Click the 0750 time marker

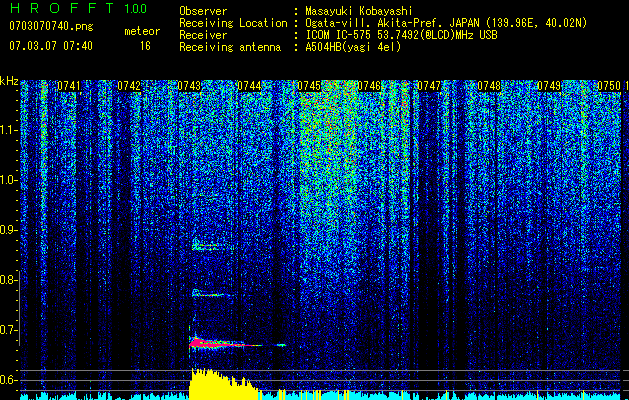(609, 86)
